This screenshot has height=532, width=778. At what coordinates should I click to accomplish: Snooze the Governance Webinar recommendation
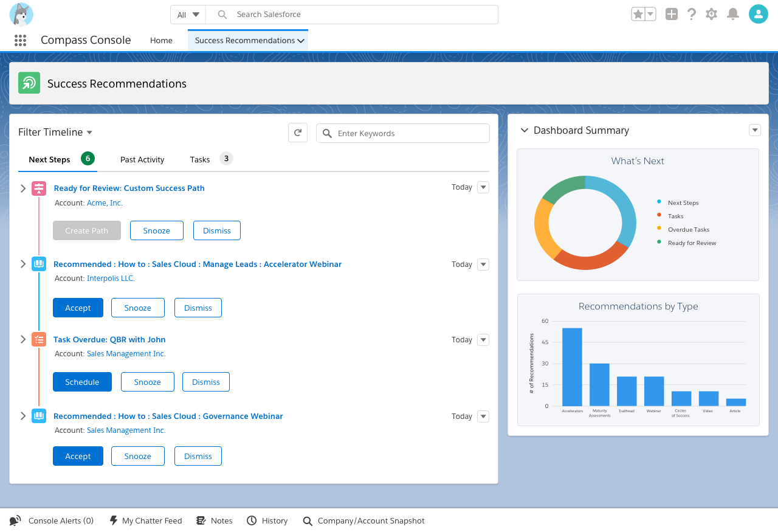pos(138,456)
